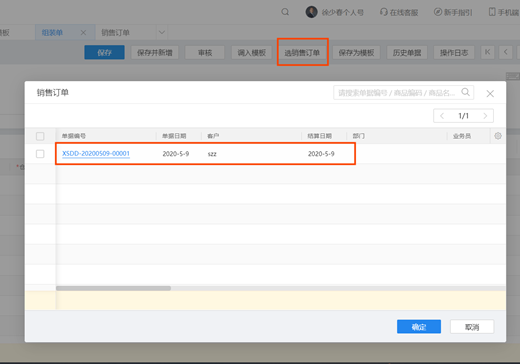Open 操作日志 operation log
The image size is (520, 364).
454,53
